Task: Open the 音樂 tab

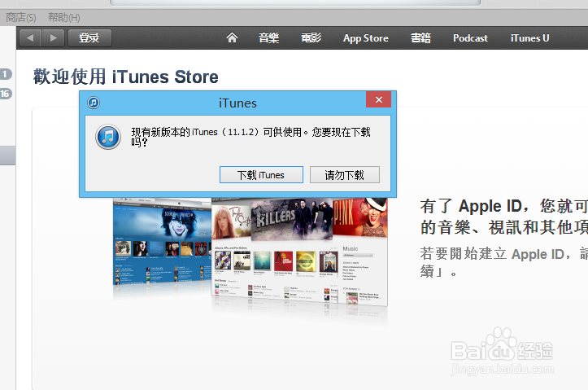Action: click(x=269, y=38)
